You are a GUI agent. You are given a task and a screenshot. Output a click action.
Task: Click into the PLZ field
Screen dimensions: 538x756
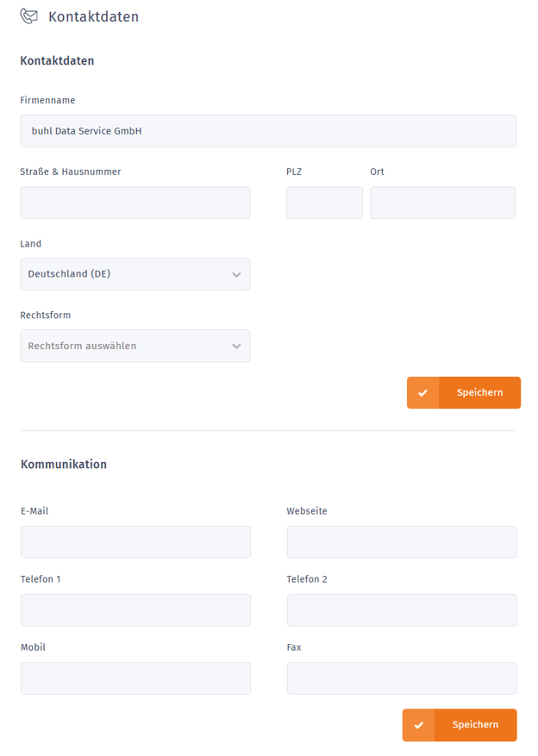(x=324, y=203)
